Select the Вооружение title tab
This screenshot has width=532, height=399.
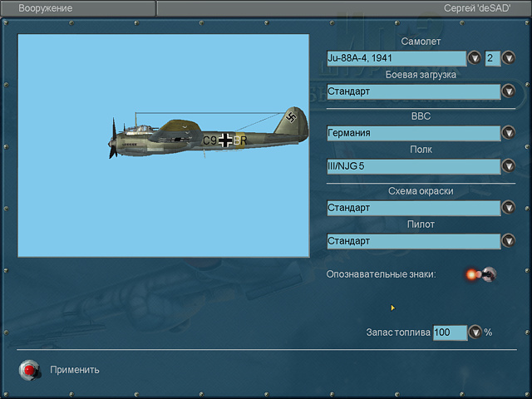(46, 8)
